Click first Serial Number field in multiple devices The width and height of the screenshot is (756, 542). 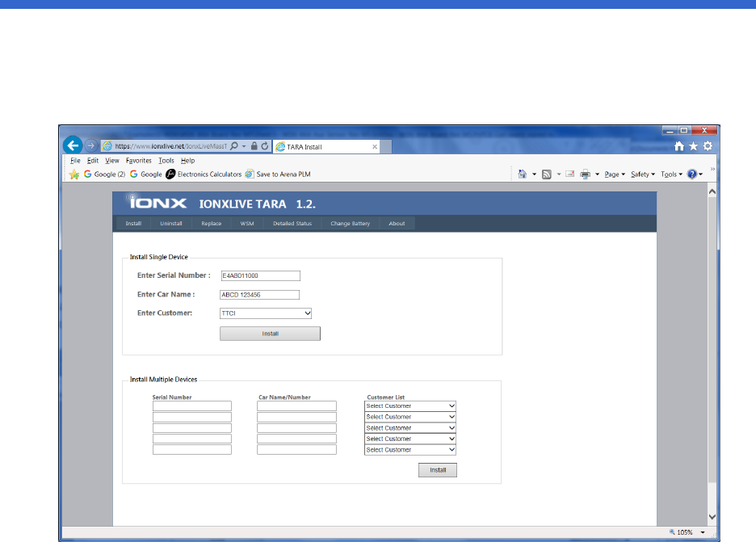coord(192,406)
